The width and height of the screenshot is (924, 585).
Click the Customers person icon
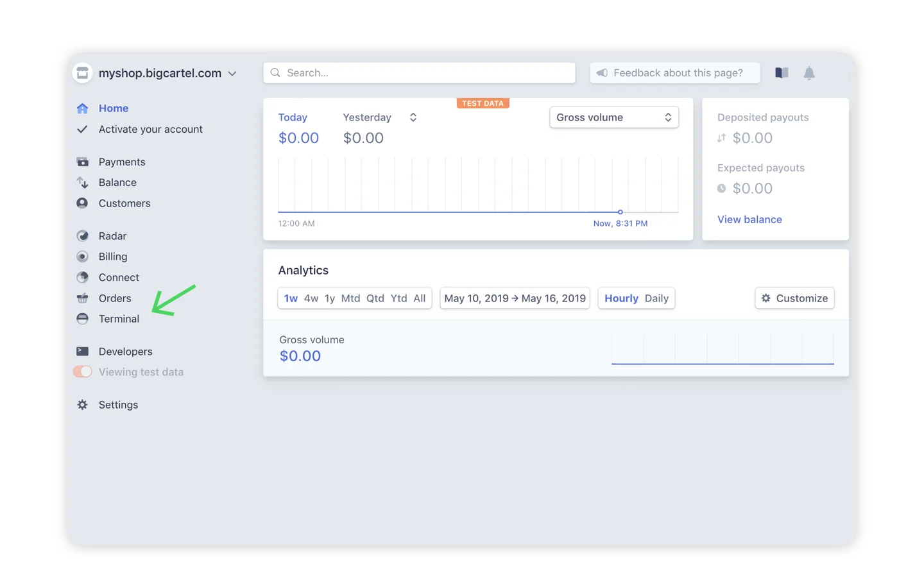pos(82,203)
